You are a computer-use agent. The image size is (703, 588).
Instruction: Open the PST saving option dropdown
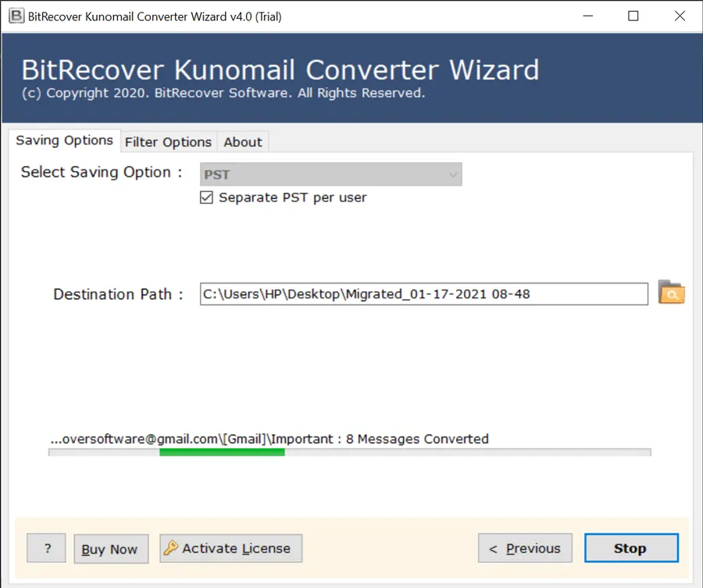click(x=331, y=174)
